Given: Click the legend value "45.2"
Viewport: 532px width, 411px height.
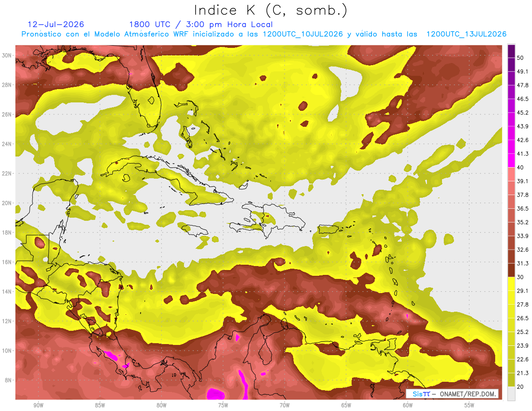Looking at the screenshot, I should tap(522, 113).
